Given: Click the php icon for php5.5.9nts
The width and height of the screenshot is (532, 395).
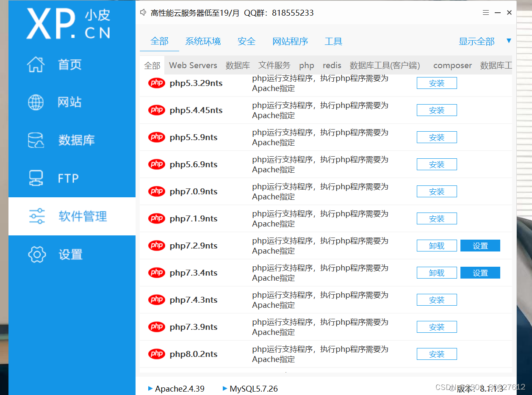Looking at the screenshot, I should pyautogui.click(x=157, y=137).
